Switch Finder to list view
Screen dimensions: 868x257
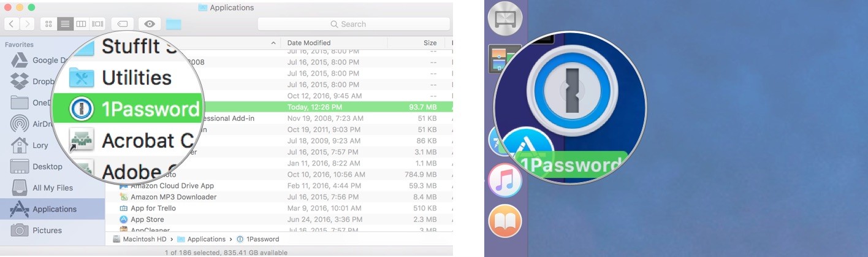coord(65,24)
